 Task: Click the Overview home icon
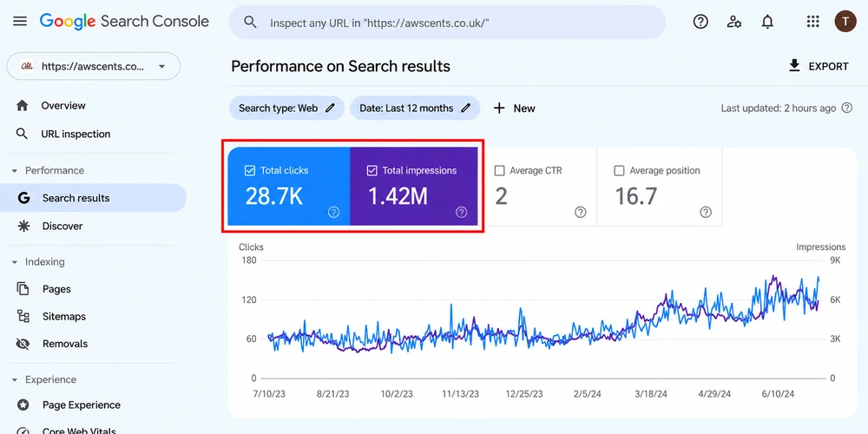click(23, 106)
